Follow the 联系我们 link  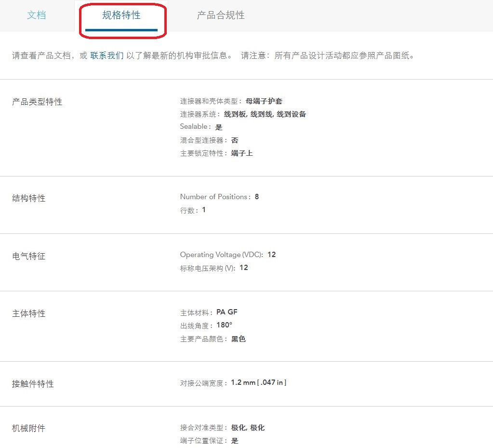[x=107, y=55]
